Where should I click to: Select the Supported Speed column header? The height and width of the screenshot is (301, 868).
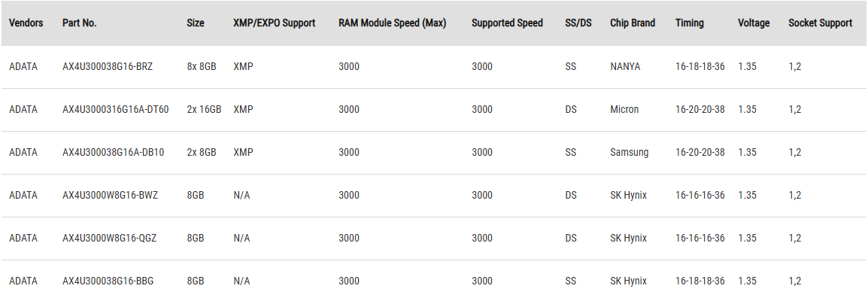(507, 23)
